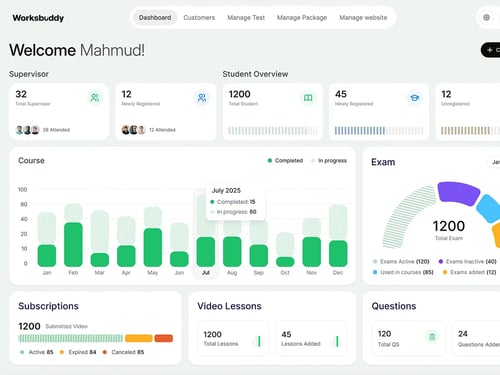Click the Mar completed bar
This screenshot has height=375, width=500.
click(100, 260)
